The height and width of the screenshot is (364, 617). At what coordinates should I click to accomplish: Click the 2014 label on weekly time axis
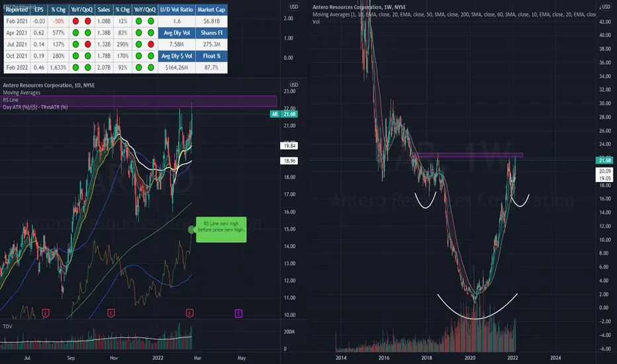click(x=341, y=358)
